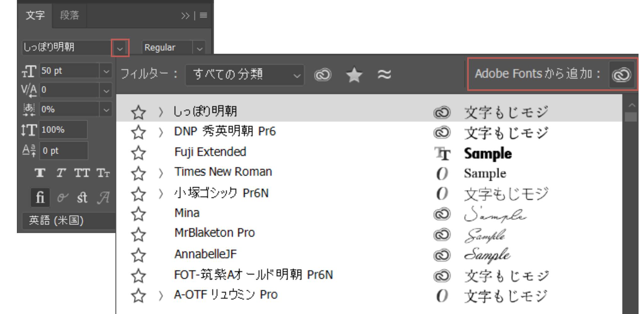Apply Faux Bold text style
The image size is (644, 314).
tap(40, 173)
